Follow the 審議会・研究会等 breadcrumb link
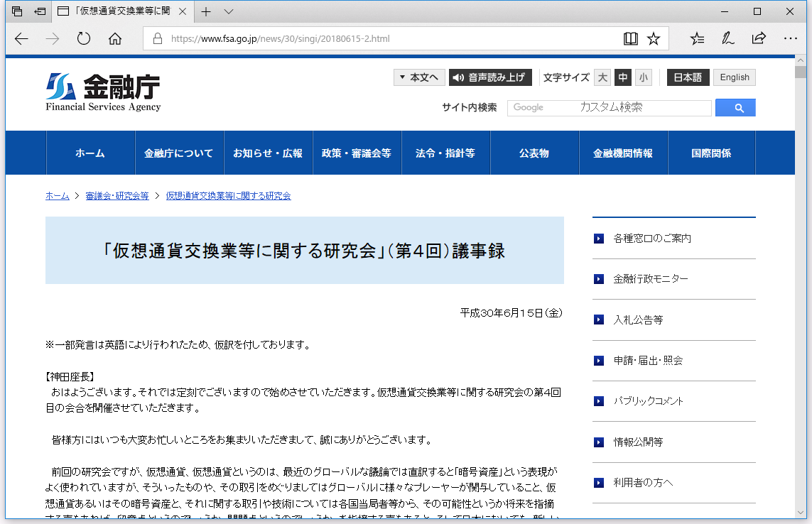 click(117, 196)
